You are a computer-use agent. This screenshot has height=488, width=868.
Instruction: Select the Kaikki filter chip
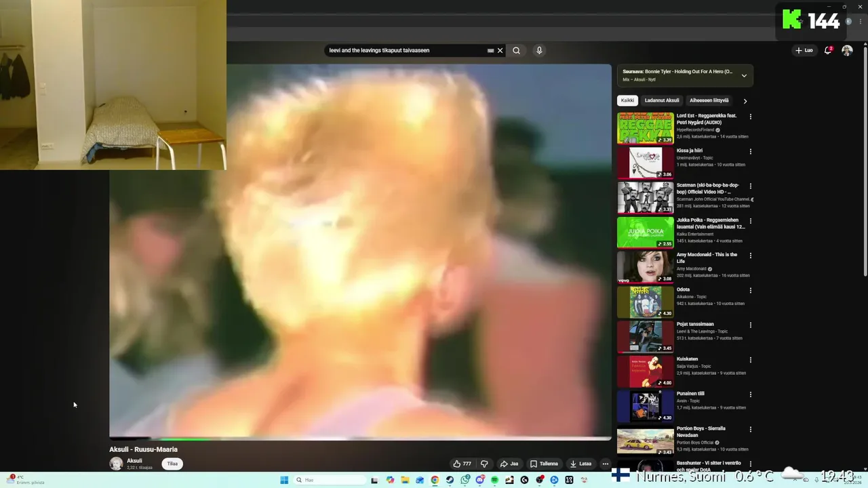coord(628,100)
